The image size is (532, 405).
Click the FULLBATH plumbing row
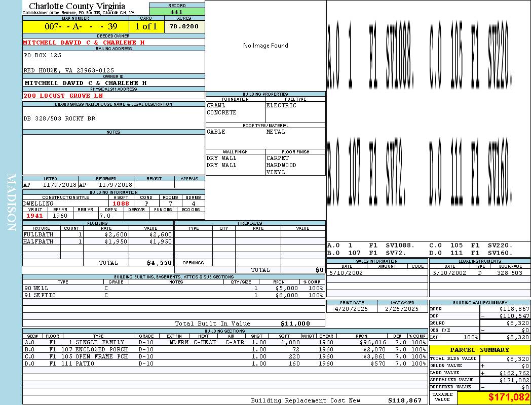(x=98, y=234)
